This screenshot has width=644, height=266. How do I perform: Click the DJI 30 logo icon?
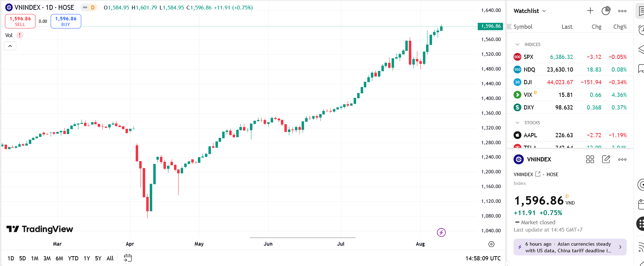pyautogui.click(x=517, y=82)
